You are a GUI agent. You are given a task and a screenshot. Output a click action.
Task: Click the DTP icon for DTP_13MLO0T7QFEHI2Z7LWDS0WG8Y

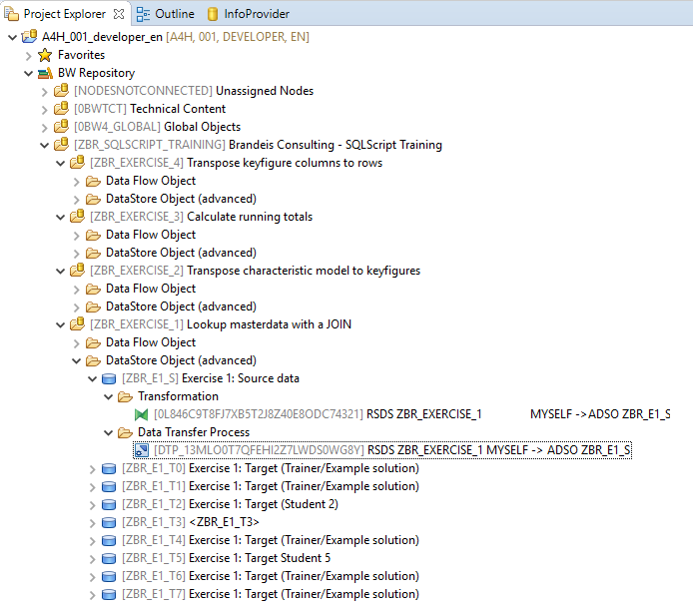tap(141, 451)
